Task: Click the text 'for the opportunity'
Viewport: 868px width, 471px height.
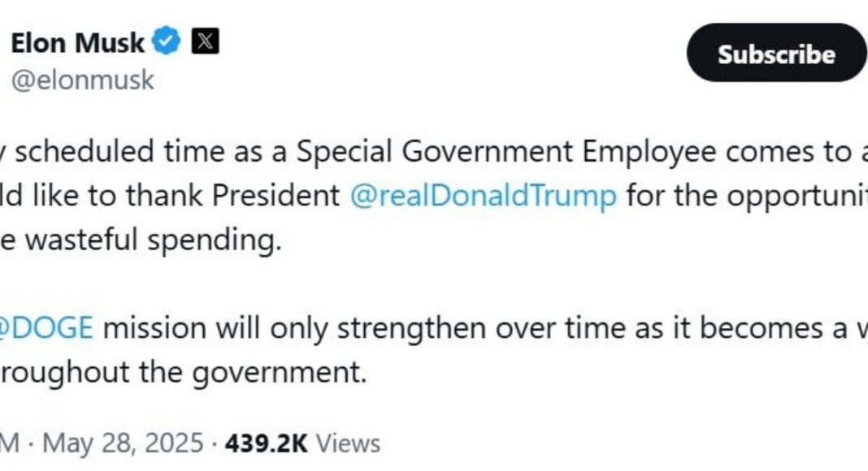Action: (746, 197)
